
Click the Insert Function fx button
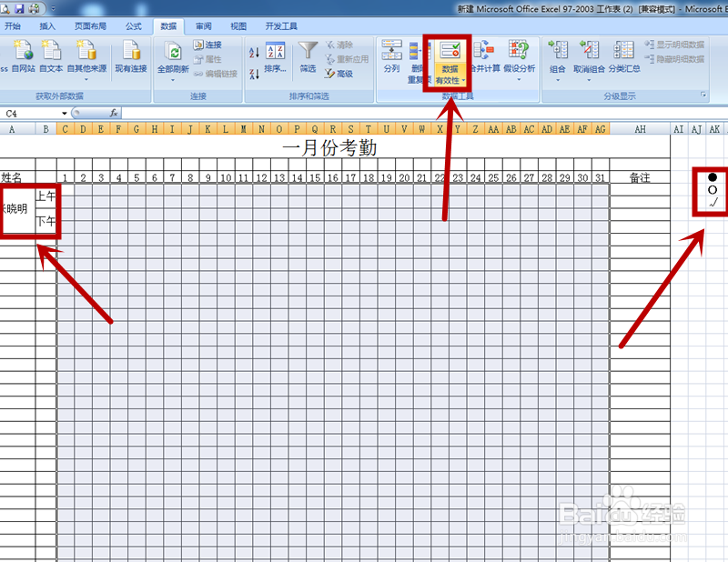coord(114,113)
